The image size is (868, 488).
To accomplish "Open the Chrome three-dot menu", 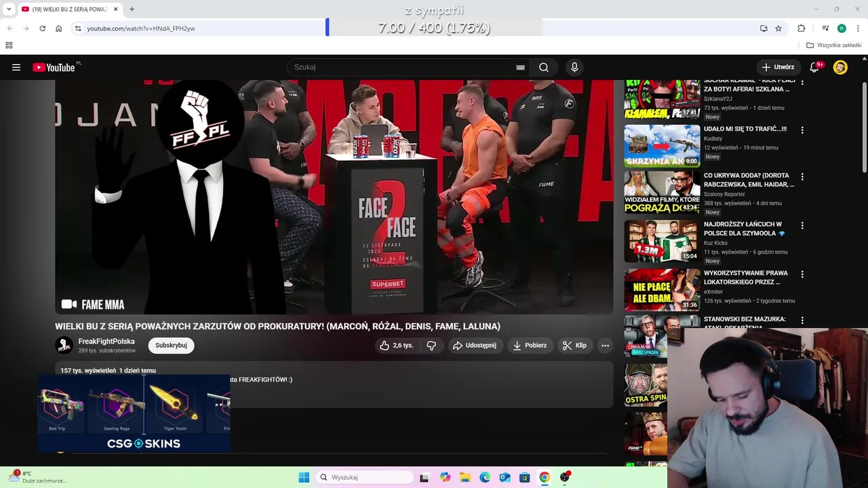I will 858,28.
